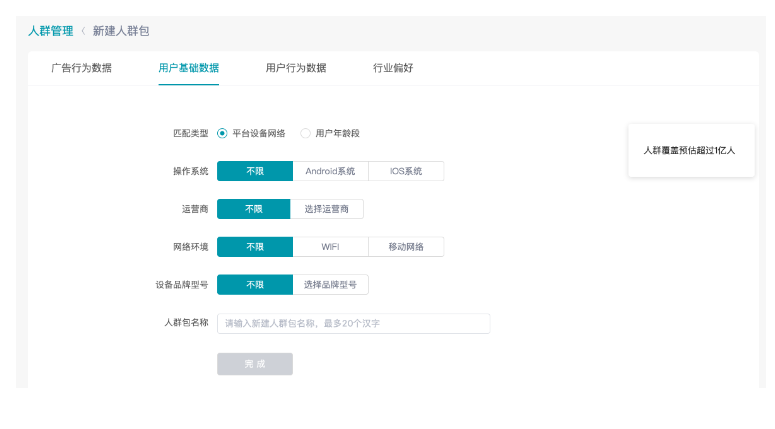The height and width of the screenshot is (429, 775).
Task: Choose the 用户年龄段 radio option
Action: point(306,133)
